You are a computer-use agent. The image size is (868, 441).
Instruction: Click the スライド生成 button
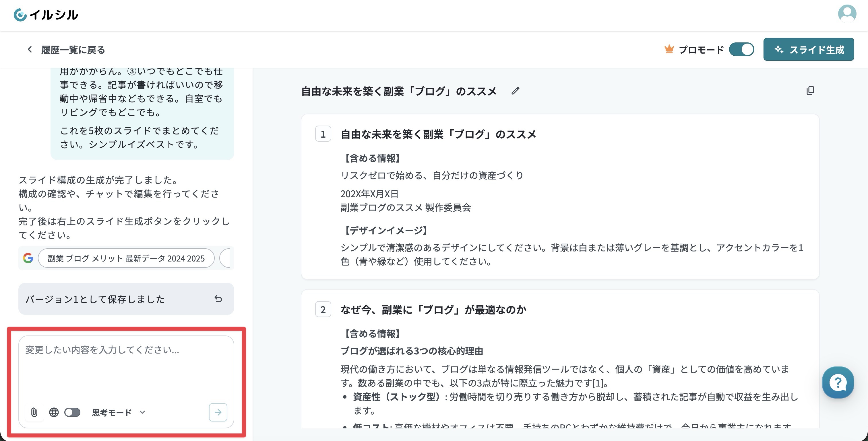(x=809, y=50)
